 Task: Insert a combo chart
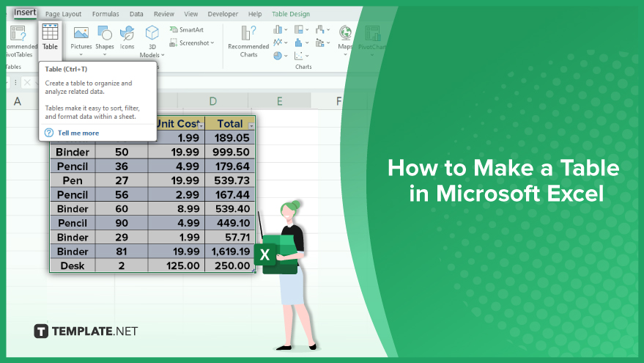point(320,43)
